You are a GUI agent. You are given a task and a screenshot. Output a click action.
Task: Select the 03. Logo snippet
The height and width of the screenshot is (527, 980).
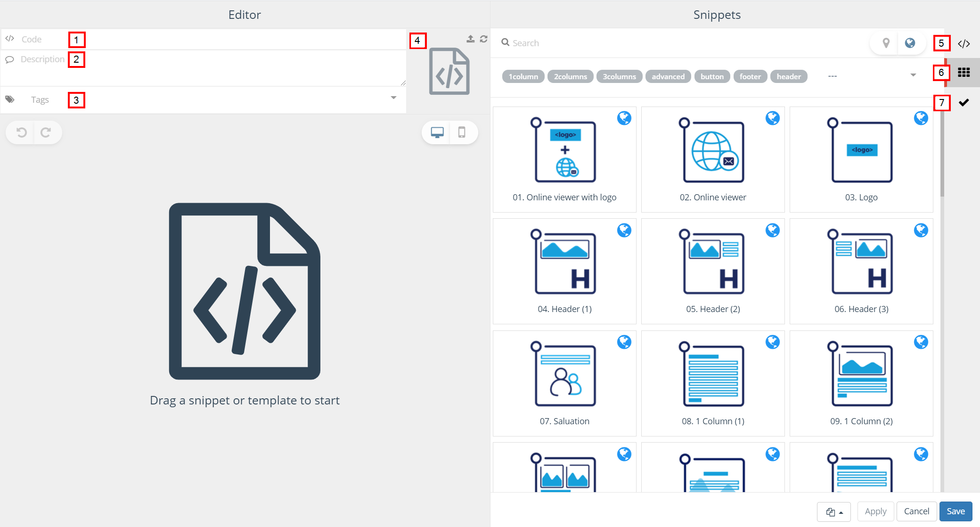(861, 159)
